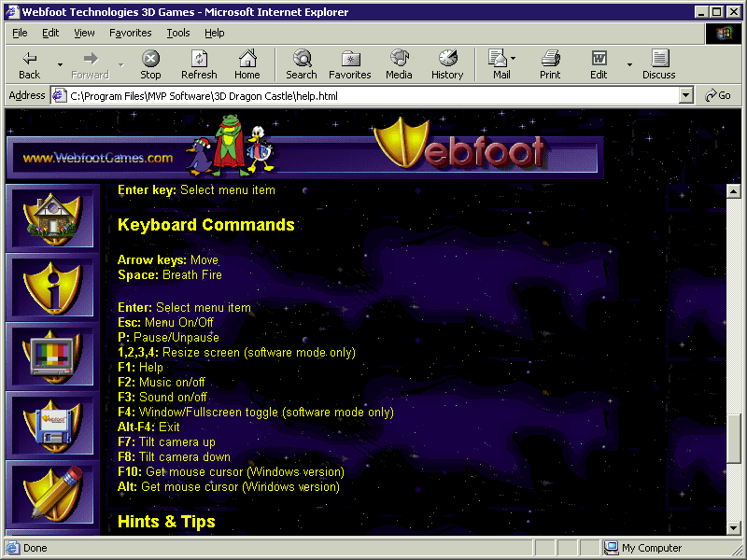Screen dimensions: 747x560
Task: Open the floppy disk shield sidebar icon
Action: click(52, 426)
